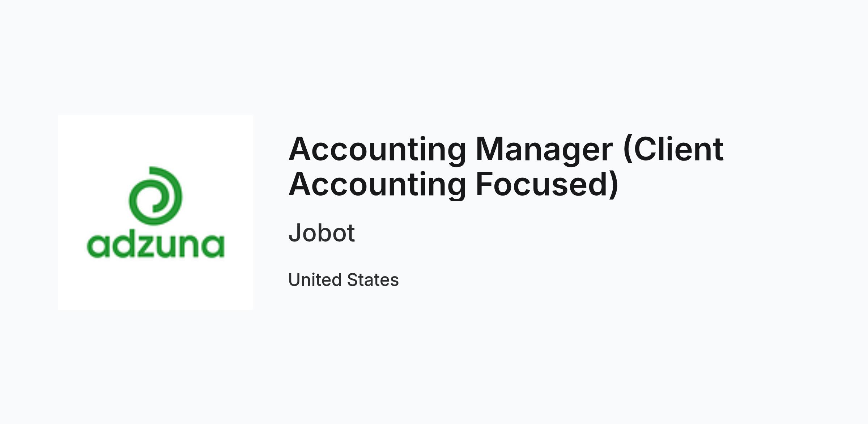Click the word States in the location

(373, 280)
